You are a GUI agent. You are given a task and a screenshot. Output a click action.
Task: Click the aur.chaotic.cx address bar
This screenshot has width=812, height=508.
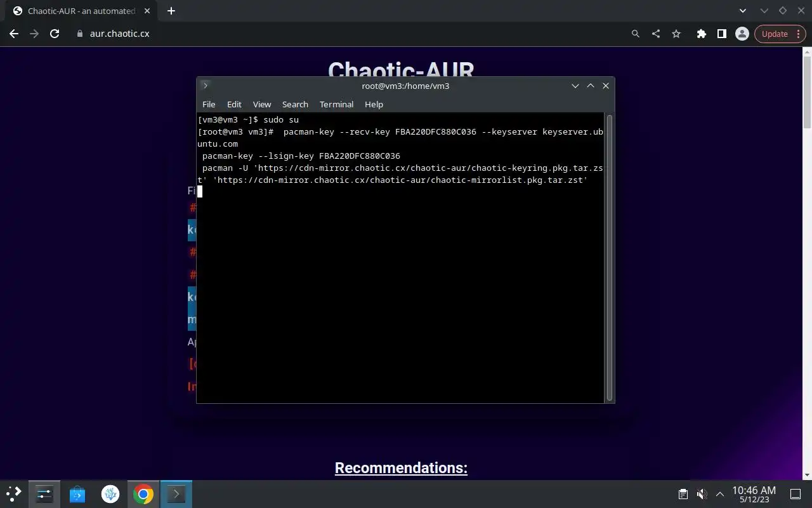(349, 34)
